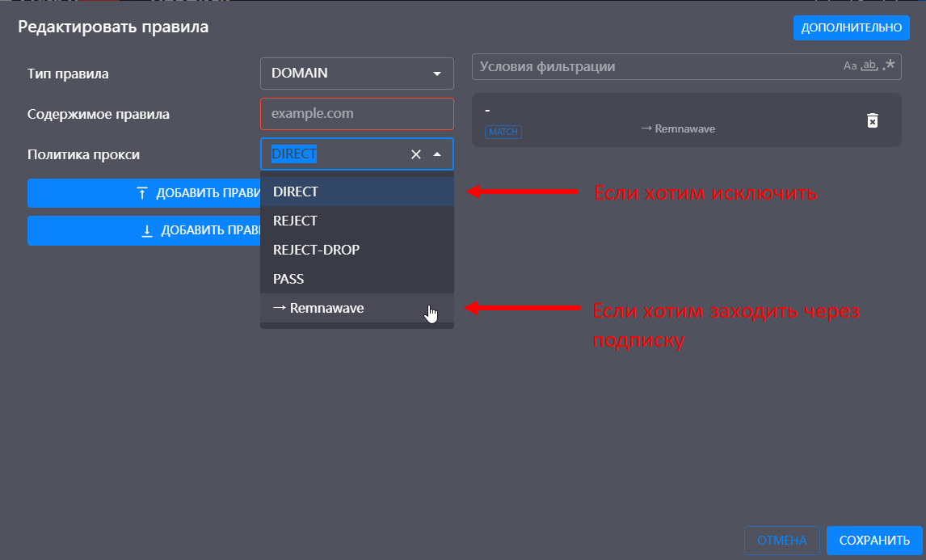Pick the → Remnawave policy option

tap(356, 308)
